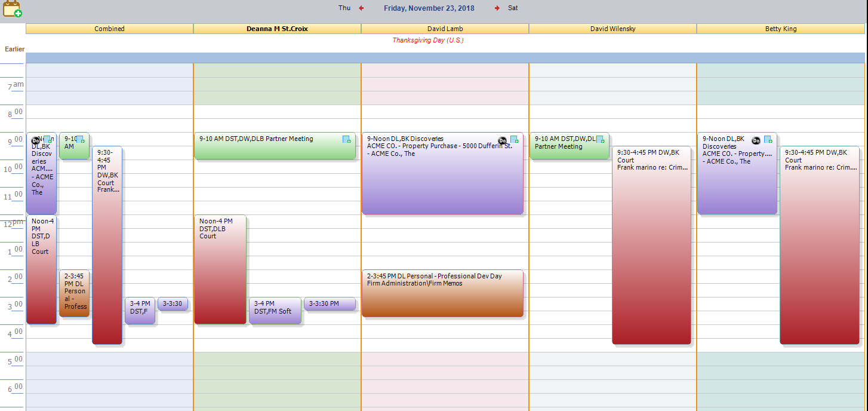Click note icon on Combined Discoveries event
Image resolution: width=868 pixels, height=411 pixels.
[x=48, y=140]
